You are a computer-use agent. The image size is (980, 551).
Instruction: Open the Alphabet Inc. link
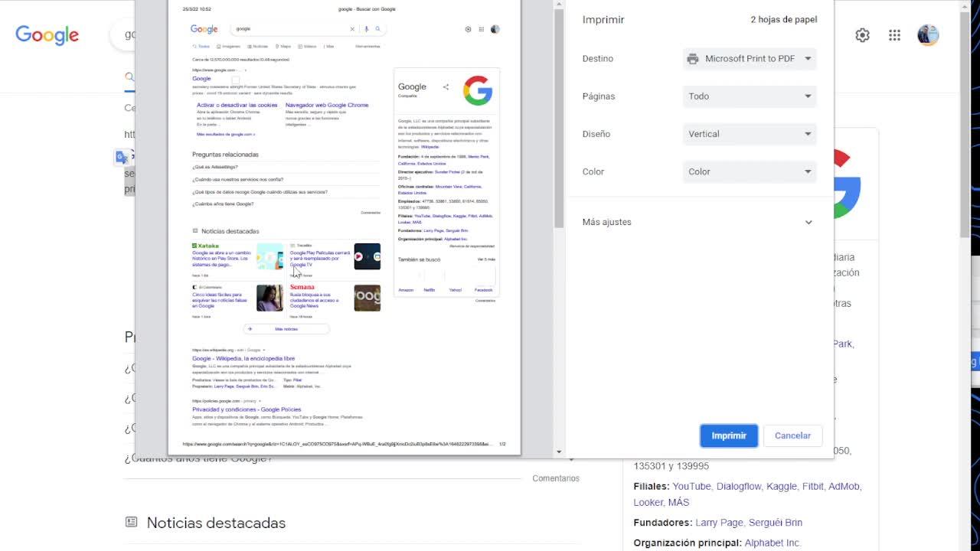773,543
